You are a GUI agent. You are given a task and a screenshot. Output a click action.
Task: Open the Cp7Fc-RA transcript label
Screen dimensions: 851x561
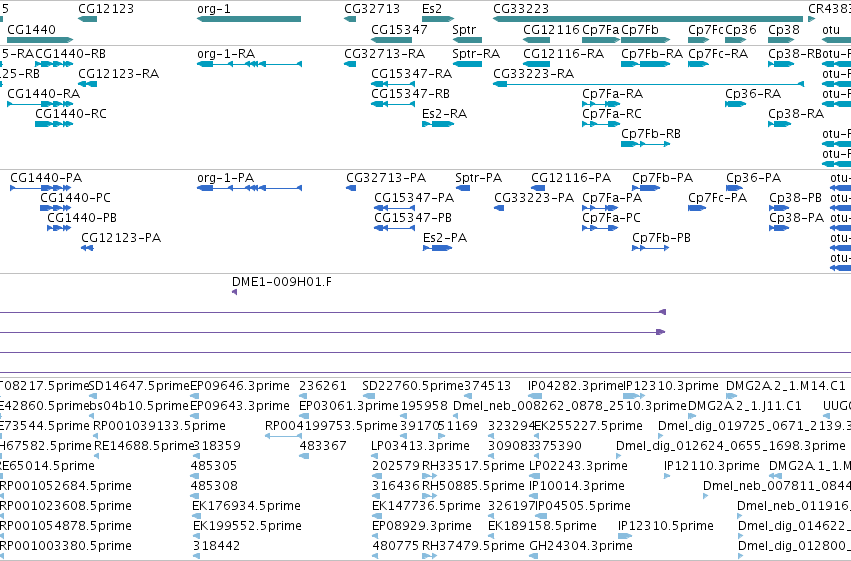(718, 54)
